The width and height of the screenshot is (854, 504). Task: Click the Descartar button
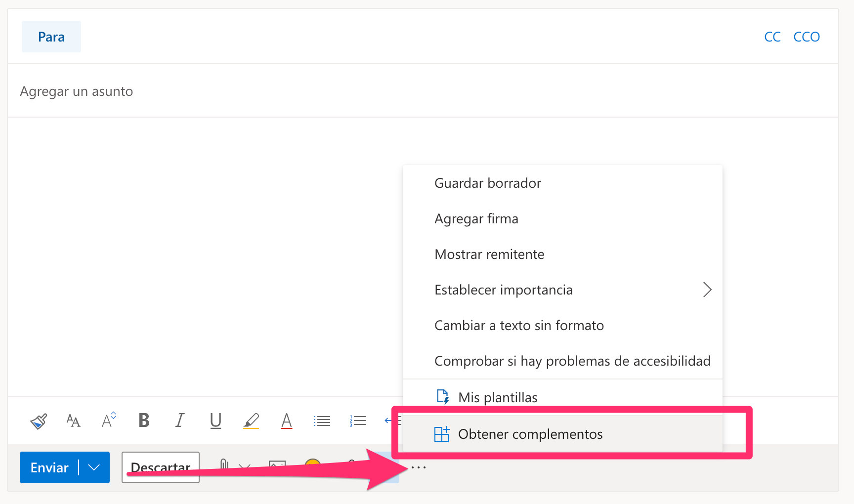tap(161, 467)
